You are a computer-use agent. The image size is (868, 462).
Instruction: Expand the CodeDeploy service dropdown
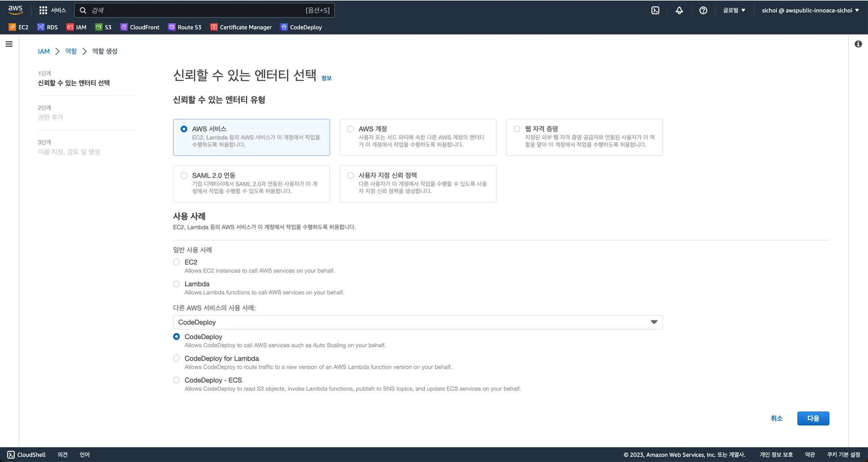click(417, 322)
